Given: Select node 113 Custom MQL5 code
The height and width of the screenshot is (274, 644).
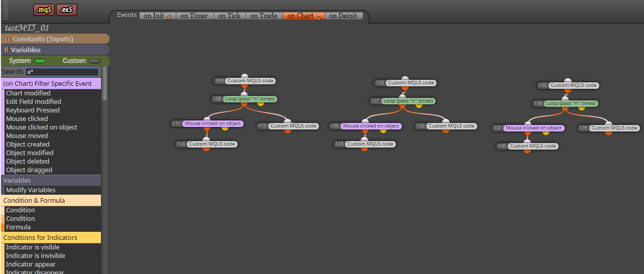Looking at the screenshot, I should [x=293, y=126].
